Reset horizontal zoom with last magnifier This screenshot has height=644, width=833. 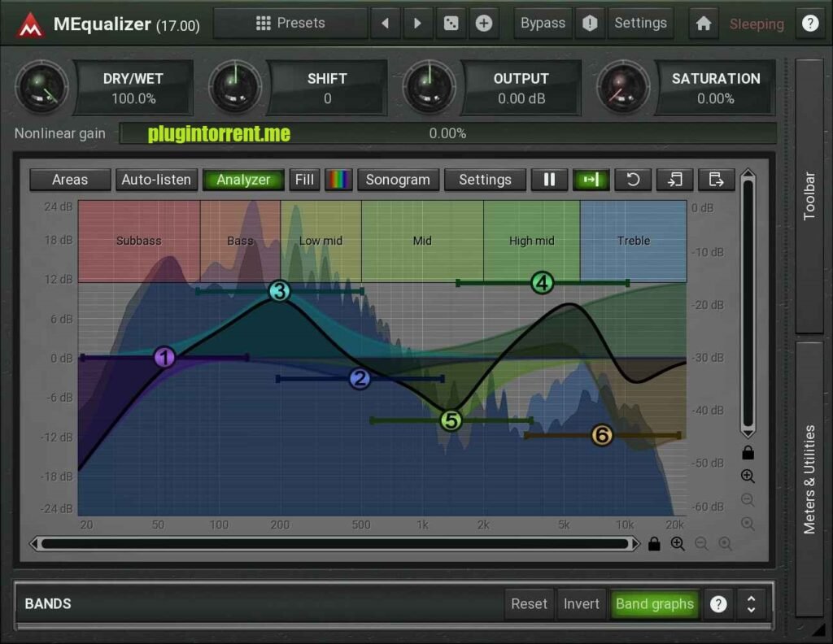click(x=725, y=544)
